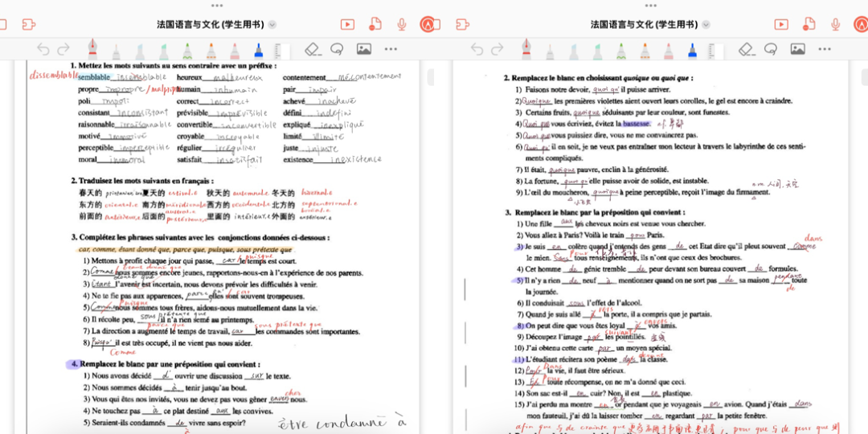The image size is (868, 434).
Task: Open more tools ellipsis in right pane toolbar
Action: [x=825, y=50]
